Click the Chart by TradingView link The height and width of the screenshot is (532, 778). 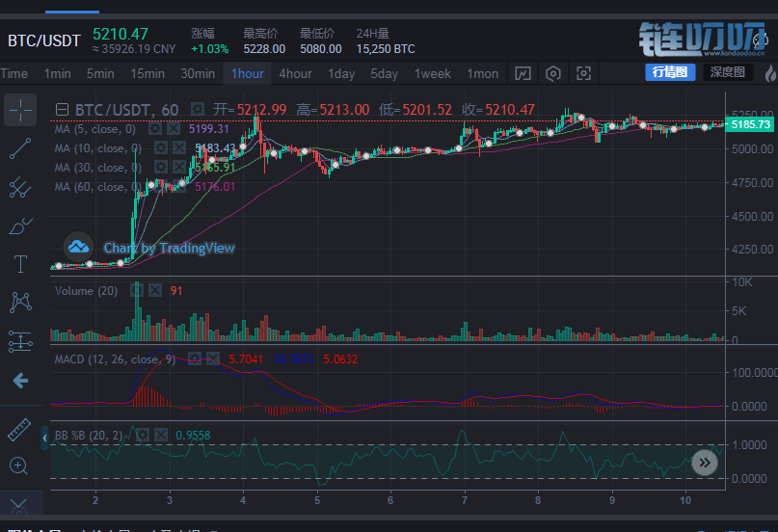tap(169, 248)
